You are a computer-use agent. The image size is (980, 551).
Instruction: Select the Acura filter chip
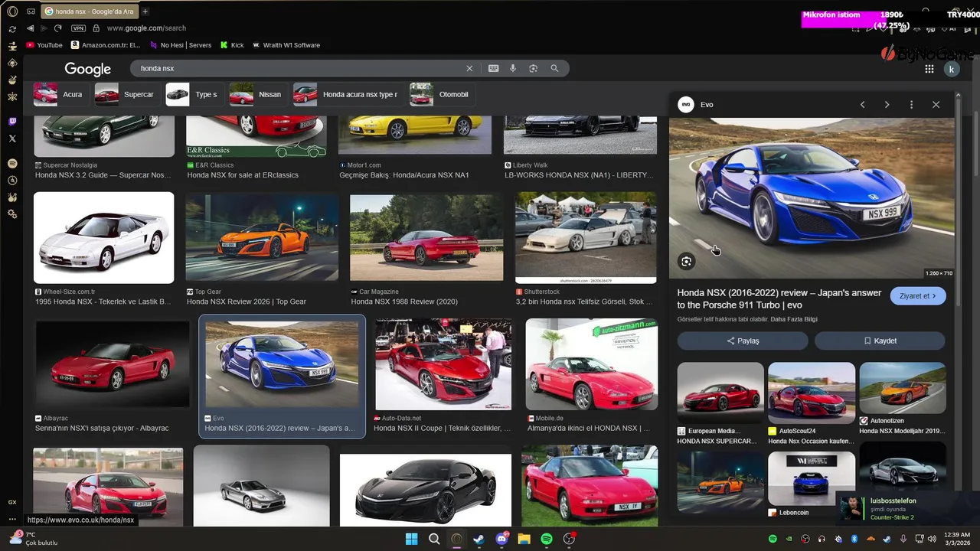click(60, 94)
